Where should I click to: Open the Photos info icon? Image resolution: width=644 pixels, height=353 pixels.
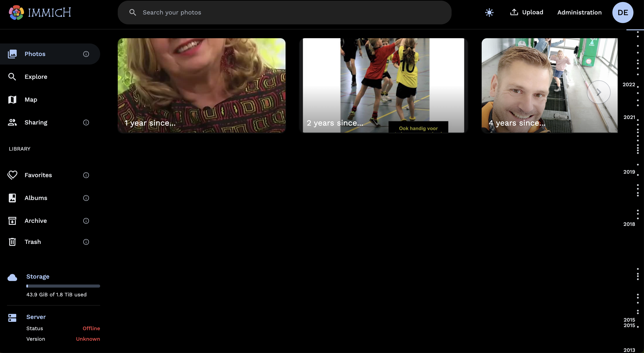pos(86,54)
